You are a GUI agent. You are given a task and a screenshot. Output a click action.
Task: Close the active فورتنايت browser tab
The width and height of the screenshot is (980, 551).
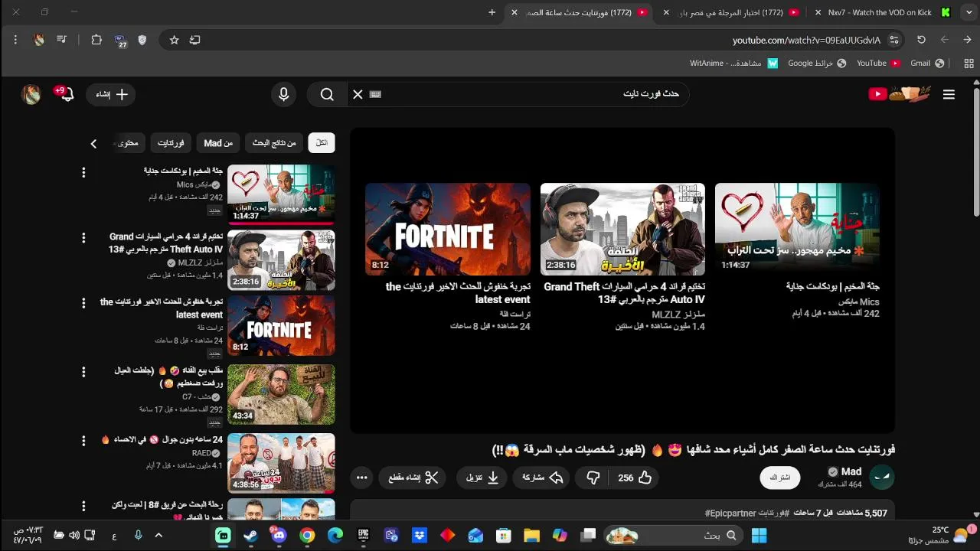(514, 12)
